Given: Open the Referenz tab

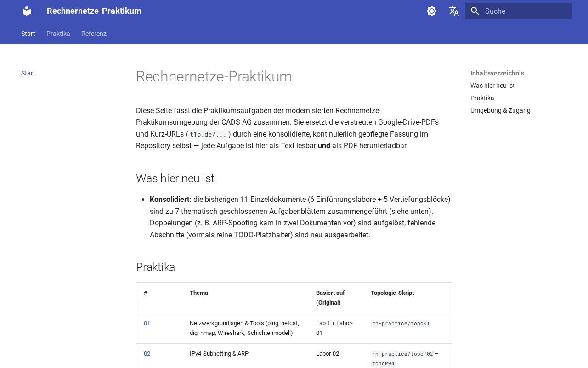Looking at the screenshot, I should [94, 34].
